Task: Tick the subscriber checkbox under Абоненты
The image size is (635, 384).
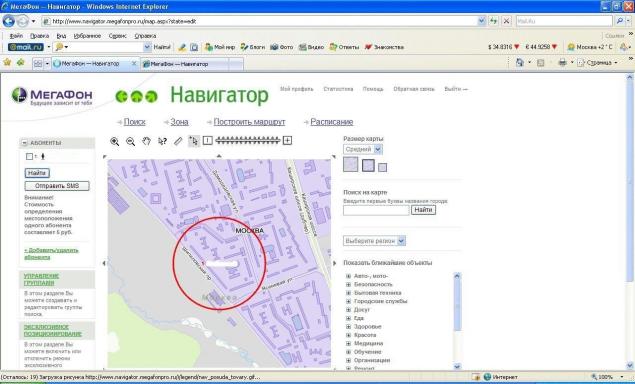Action: [29, 156]
